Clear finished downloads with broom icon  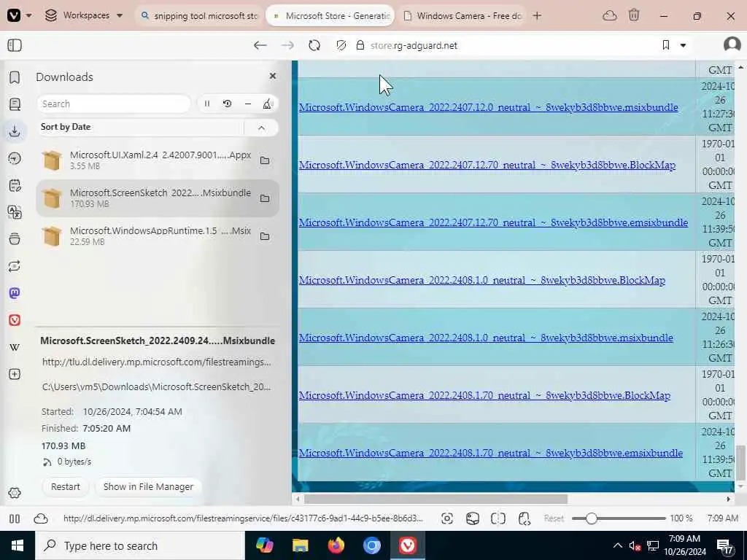click(x=268, y=104)
